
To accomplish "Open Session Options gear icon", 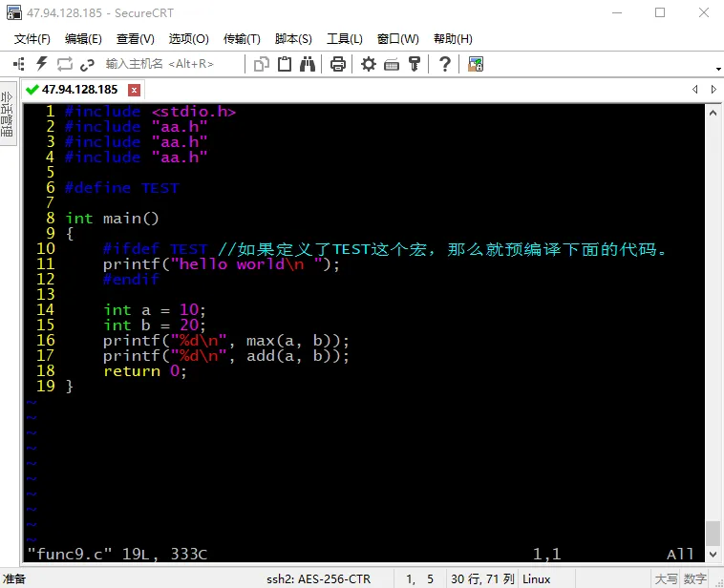I will coord(369,64).
